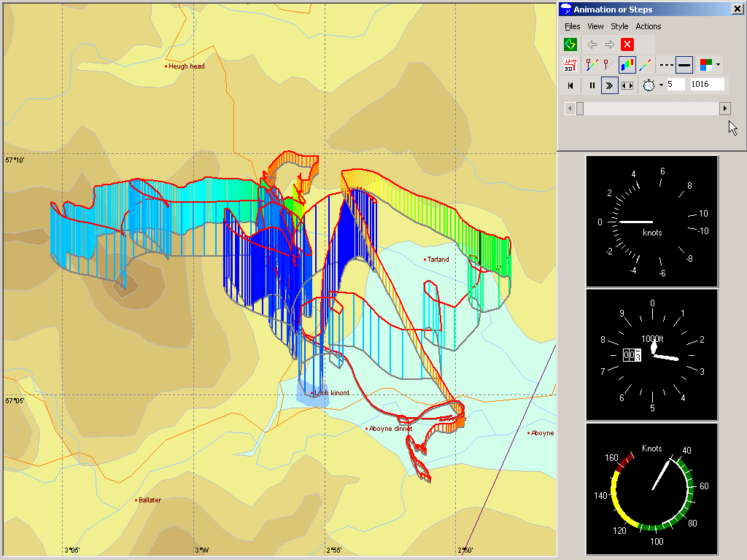The width and height of the screenshot is (747, 560).
Task: Expand the stopwatch timer dropdown arrow
Action: click(x=661, y=85)
